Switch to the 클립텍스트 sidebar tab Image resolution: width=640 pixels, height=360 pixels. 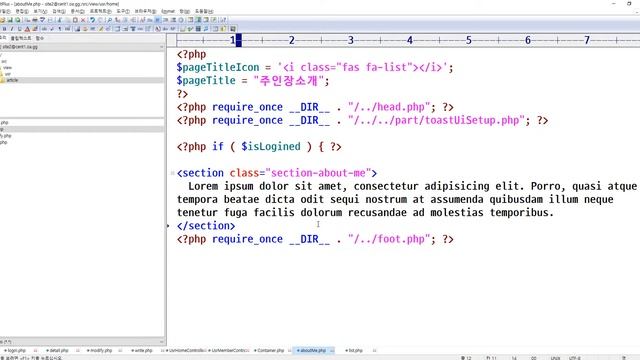(21, 38)
